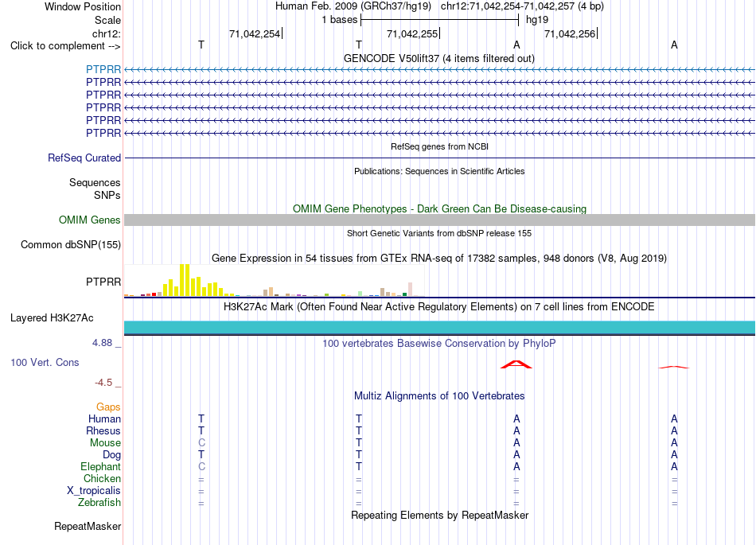Image resolution: width=756 pixels, height=545 pixels.
Task: Open the GTEx Gene Expression track title
Action: (x=439, y=259)
